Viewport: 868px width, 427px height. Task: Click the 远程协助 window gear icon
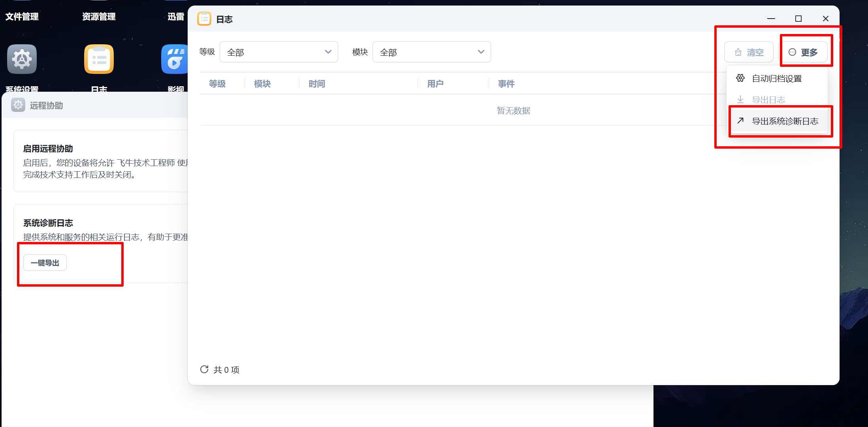(18, 105)
